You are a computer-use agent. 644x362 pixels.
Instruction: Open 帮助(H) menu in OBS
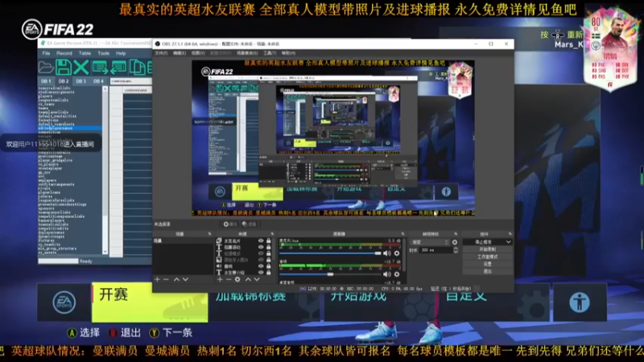[288, 53]
